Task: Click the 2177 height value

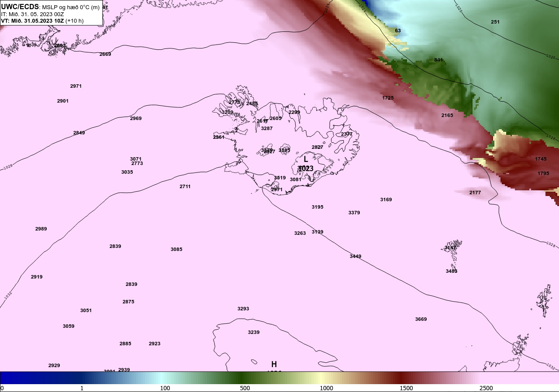Action: (475, 193)
